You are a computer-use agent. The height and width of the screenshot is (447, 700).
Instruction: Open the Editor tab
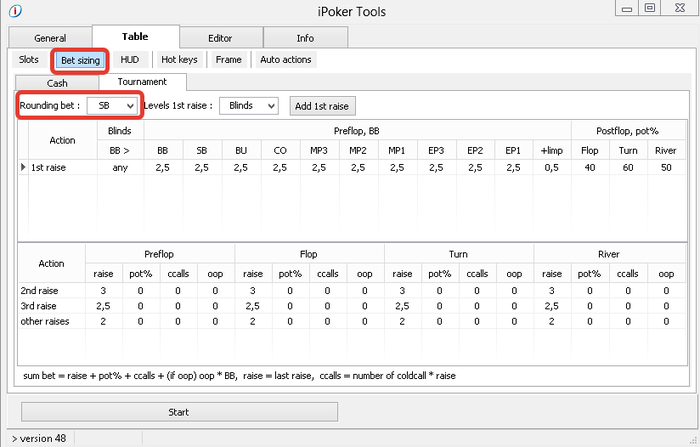coord(220,38)
